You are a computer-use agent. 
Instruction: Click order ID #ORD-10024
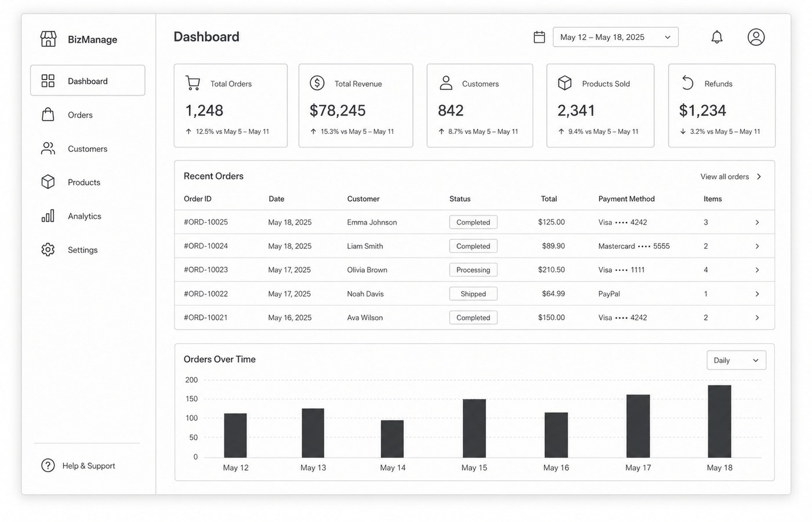click(x=206, y=246)
